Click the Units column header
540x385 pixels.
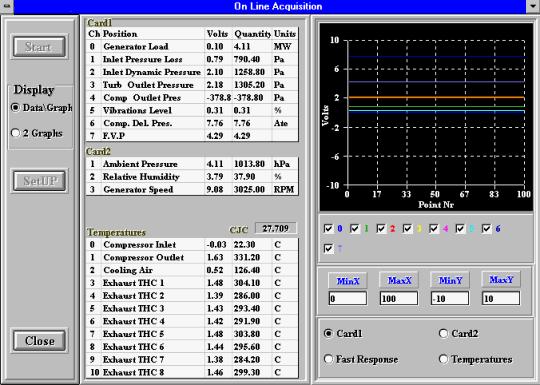[x=285, y=34]
